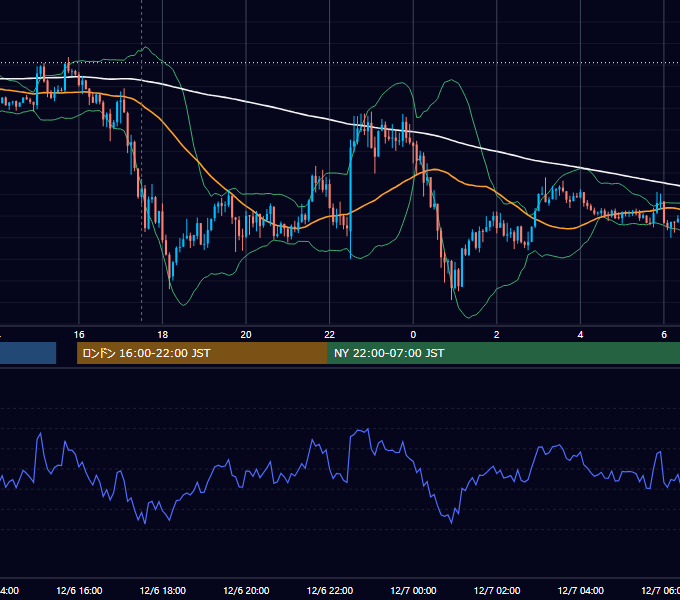The height and width of the screenshot is (600, 680).
Task: Click the 12/6 18:00 date label
Action: click(163, 590)
